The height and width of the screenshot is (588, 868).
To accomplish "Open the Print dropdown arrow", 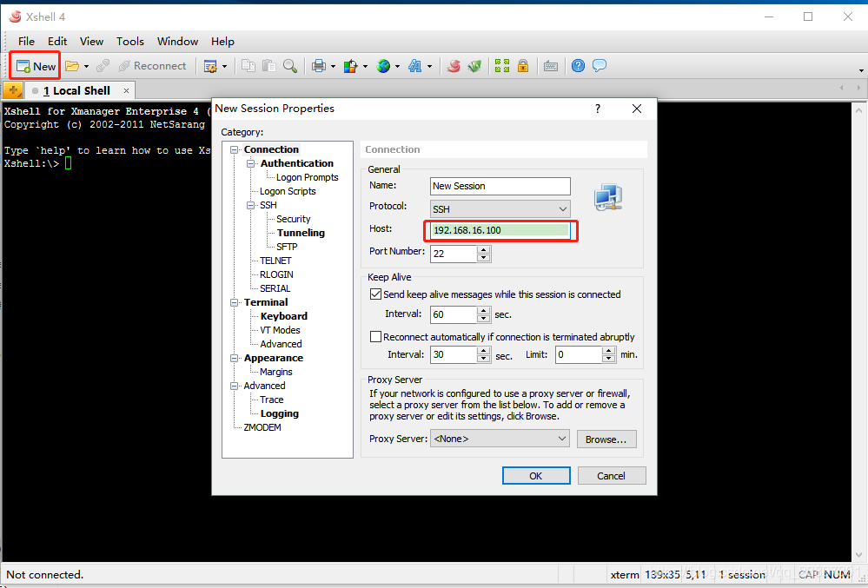I will [x=334, y=67].
